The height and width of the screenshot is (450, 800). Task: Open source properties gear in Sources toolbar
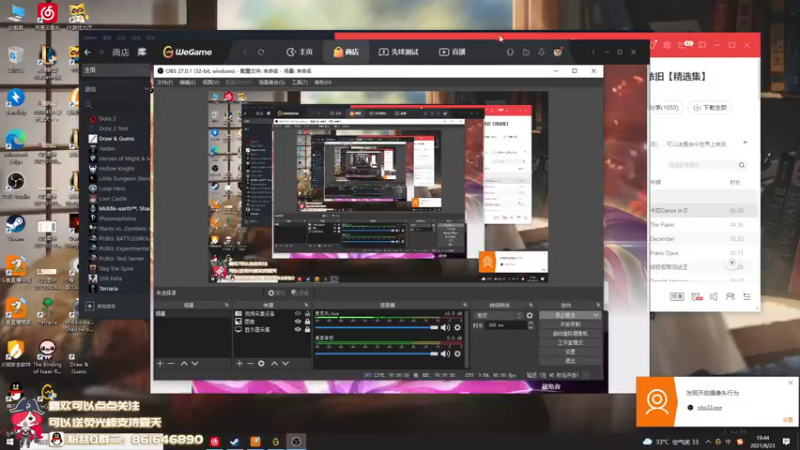pyautogui.click(x=261, y=363)
